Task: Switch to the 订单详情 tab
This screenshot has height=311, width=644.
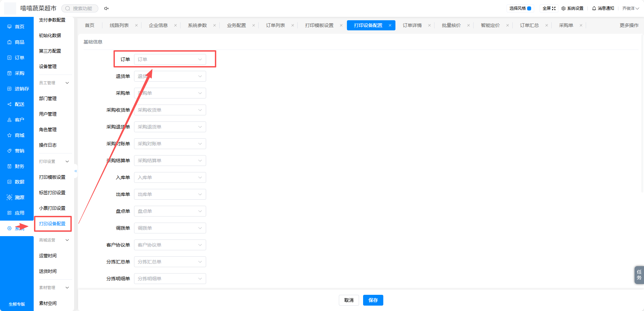Action: [412, 25]
